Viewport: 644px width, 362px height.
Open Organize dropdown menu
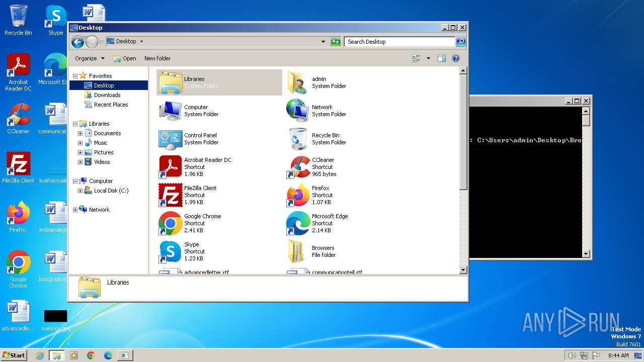[90, 58]
